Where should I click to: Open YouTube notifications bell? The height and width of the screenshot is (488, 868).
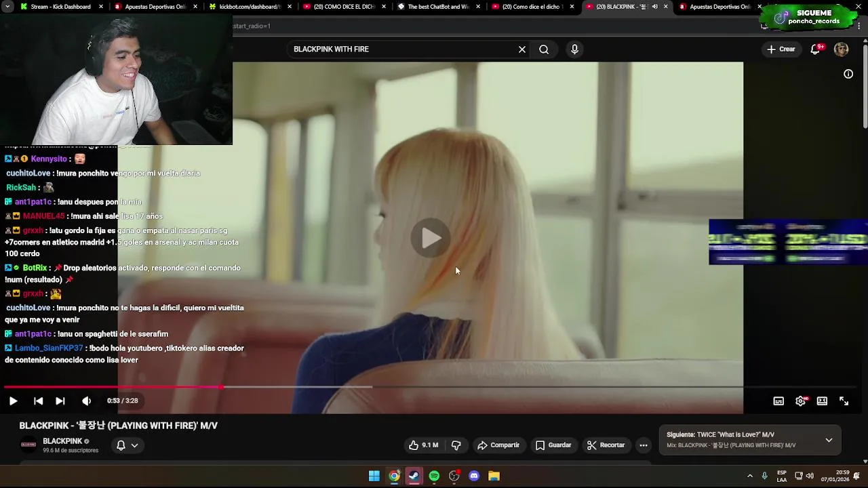(816, 49)
